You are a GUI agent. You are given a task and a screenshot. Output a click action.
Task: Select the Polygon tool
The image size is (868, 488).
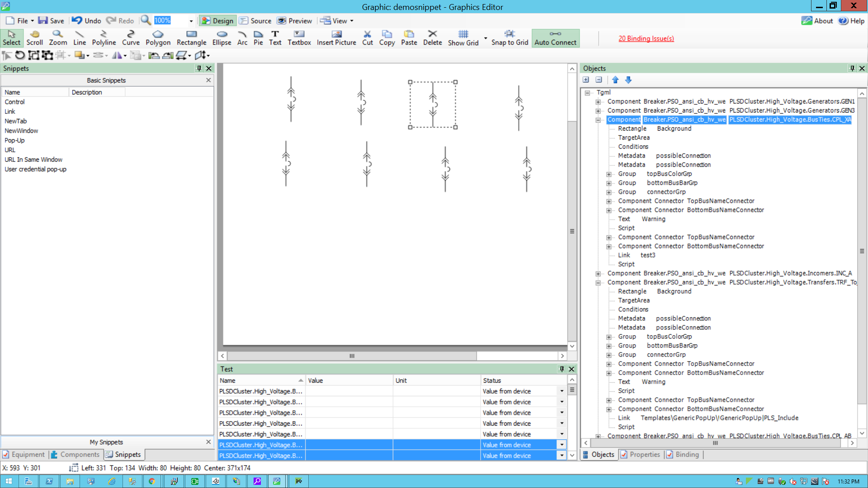158,38
